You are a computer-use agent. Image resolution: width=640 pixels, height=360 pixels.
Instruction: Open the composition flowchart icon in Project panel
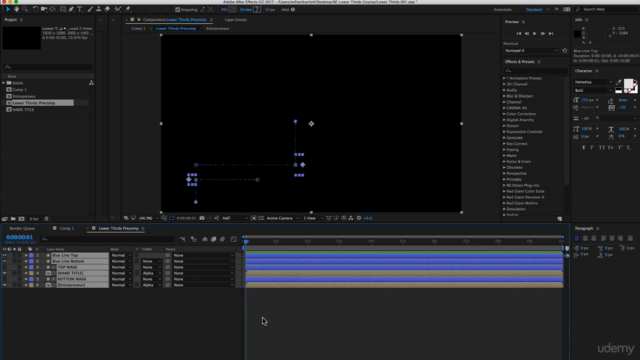[x=91, y=83]
